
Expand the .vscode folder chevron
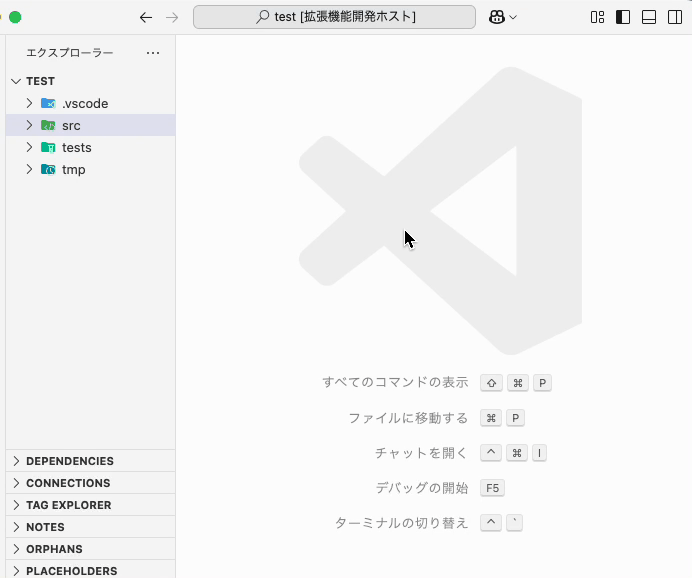(29, 103)
